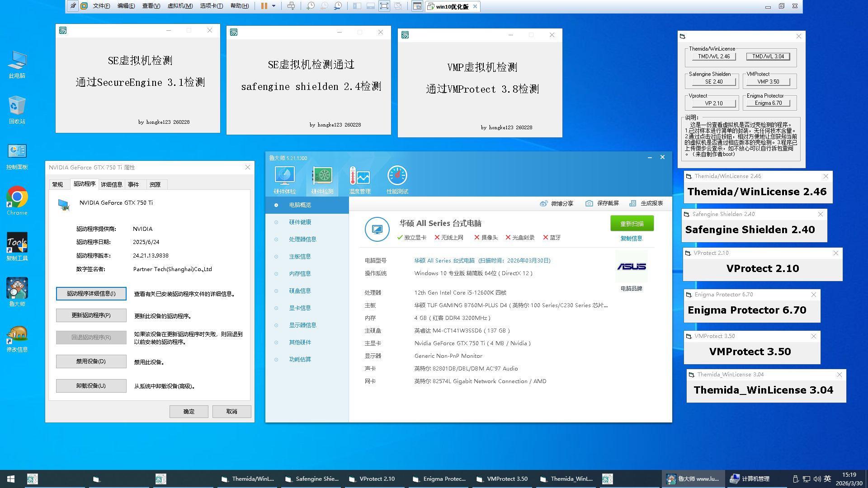The image size is (868, 488).
Task: Click the 复制信息 link
Action: coord(631,239)
